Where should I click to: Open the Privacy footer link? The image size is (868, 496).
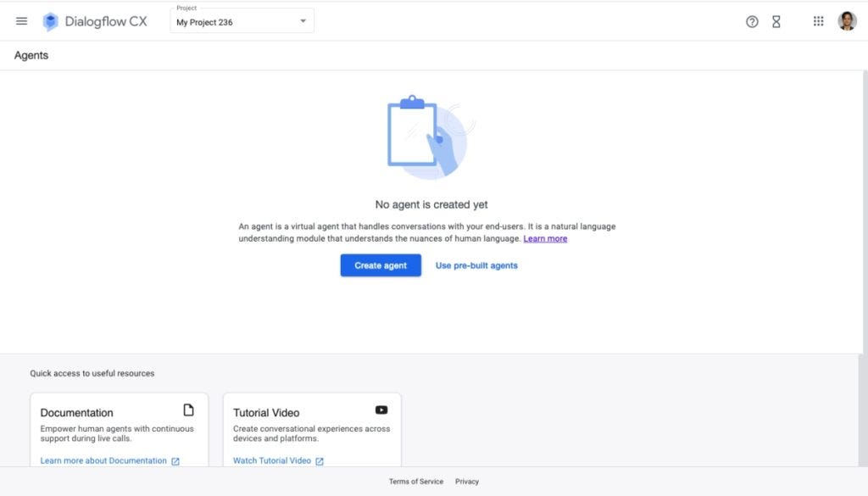[x=467, y=482]
